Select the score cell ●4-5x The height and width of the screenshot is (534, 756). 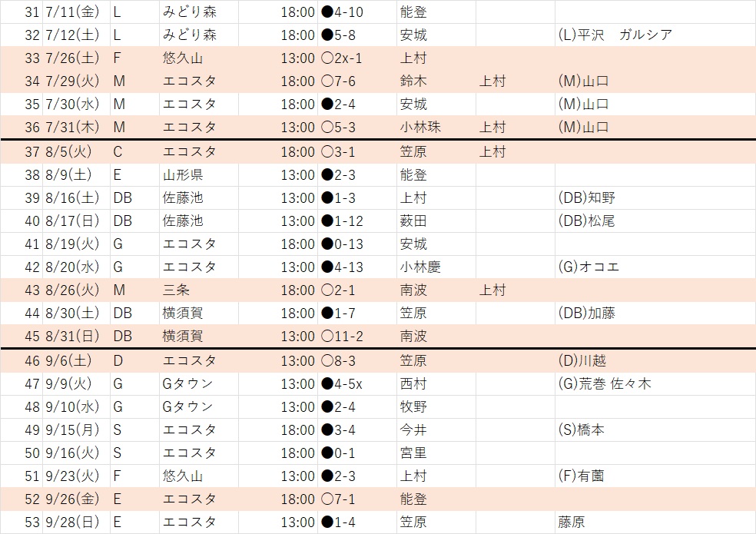pos(342,383)
